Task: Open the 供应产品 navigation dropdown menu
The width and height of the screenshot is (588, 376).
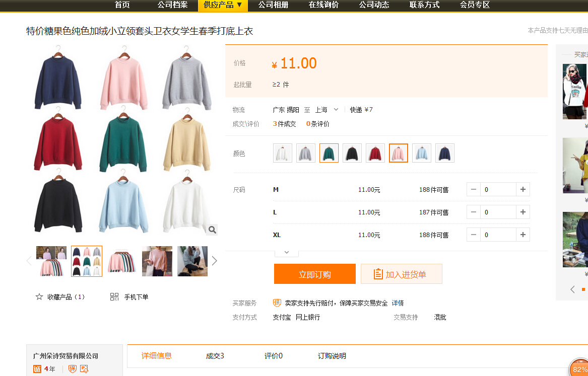Action: [x=223, y=5]
